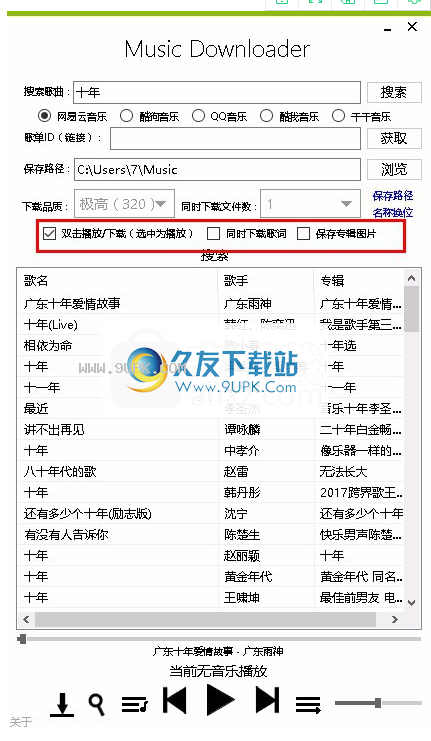Minimize the Music Downloader window
Viewport: 431px width, 741px height.
click(x=388, y=29)
